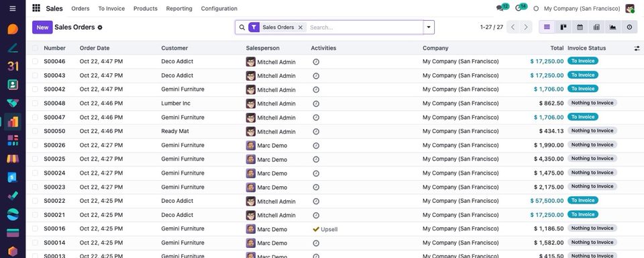Sort by Number column header
This screenshot has width=644, height=258.
[54, 48]
